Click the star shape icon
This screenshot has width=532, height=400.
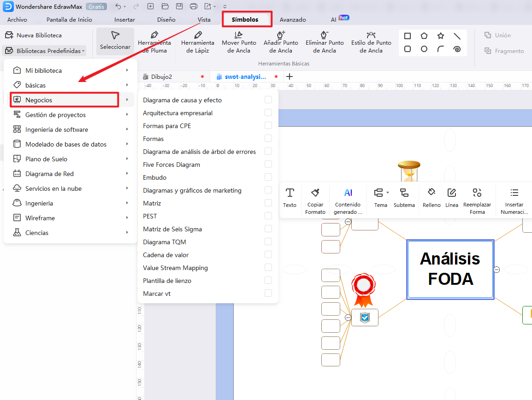[x=440, y=35]
